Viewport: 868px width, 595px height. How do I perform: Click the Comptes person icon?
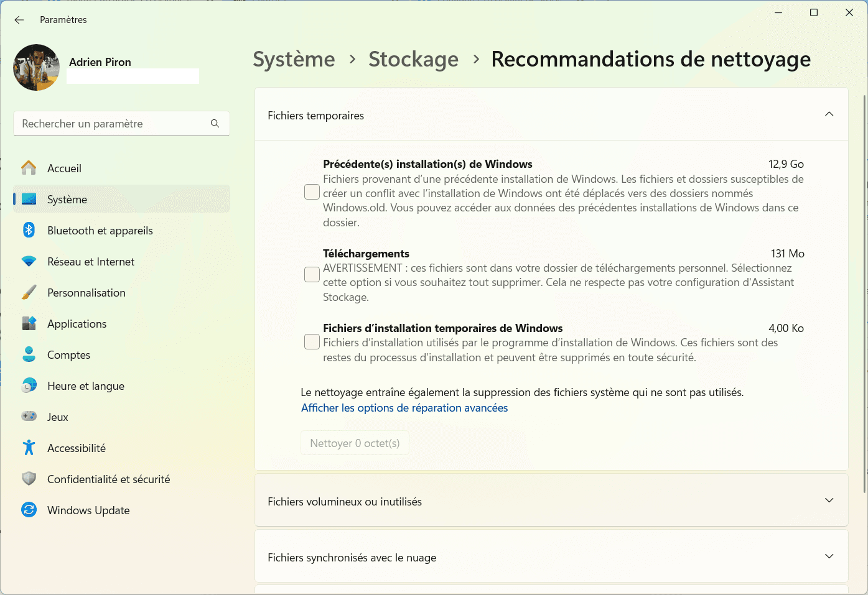click(x=29, y=354)
